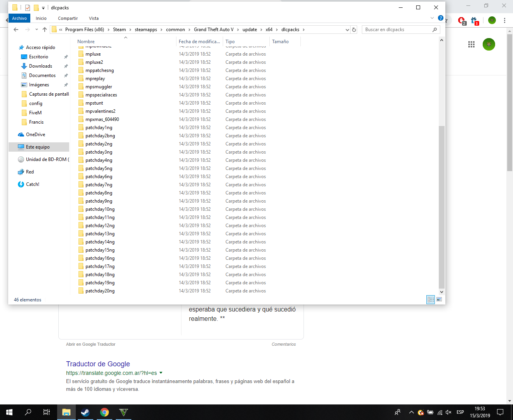Open Escritorio in navigation pane

point(38,57)
